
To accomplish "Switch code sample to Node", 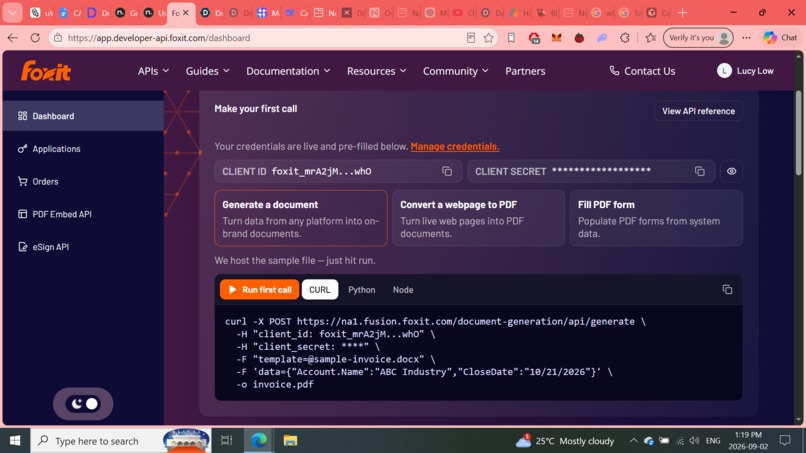I will 403,289.
